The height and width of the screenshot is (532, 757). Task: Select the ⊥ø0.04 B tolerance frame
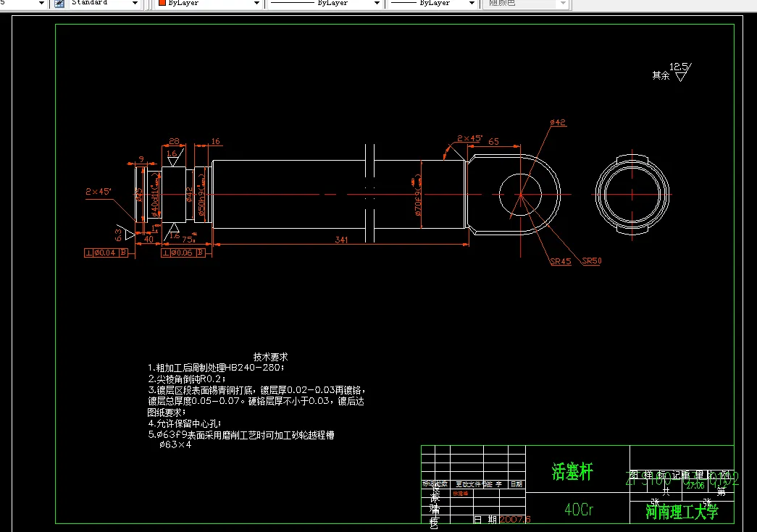(x=106, y=253)
